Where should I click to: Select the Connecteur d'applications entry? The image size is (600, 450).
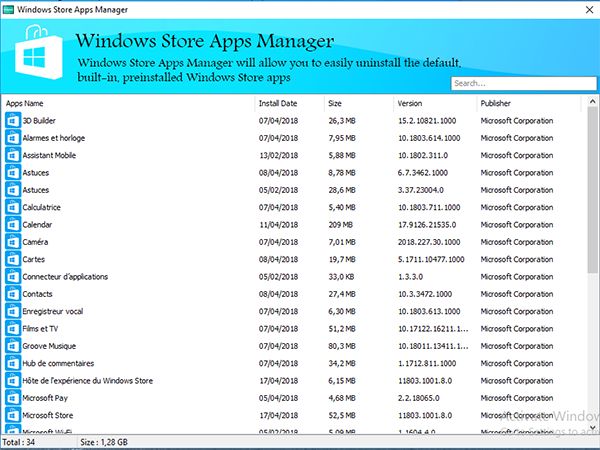pyautogui.click(x=65, y=277)
